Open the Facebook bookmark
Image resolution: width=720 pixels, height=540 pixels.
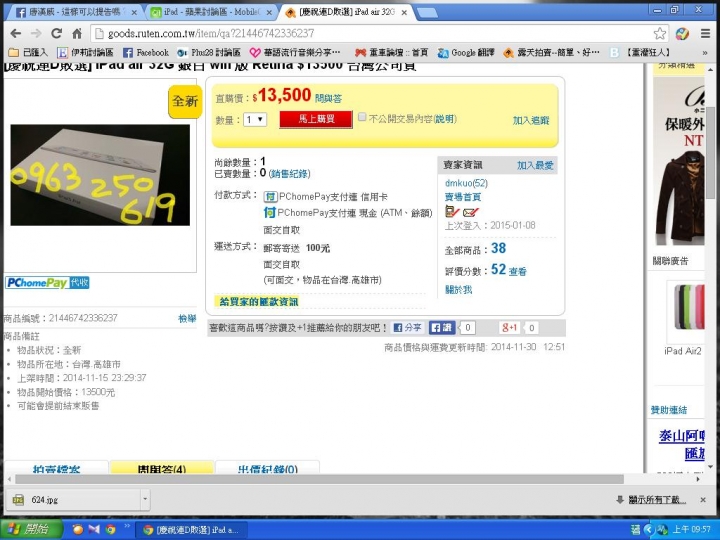(x=146, y=53)
